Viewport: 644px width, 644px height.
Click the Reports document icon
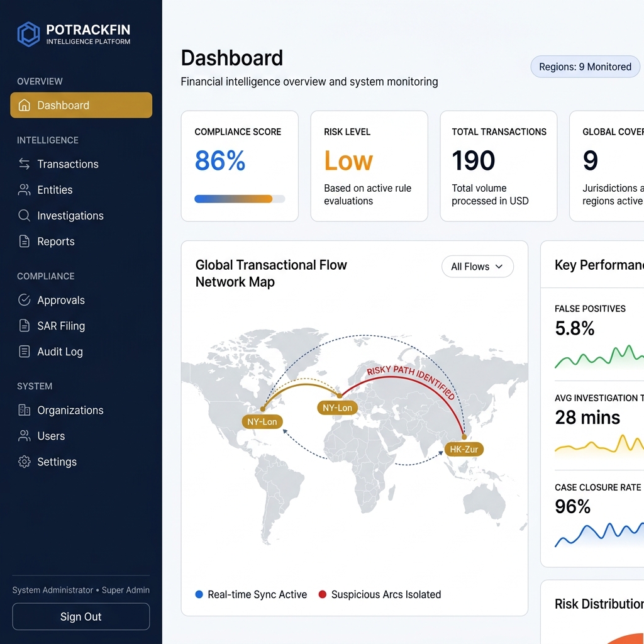point(25,241)
